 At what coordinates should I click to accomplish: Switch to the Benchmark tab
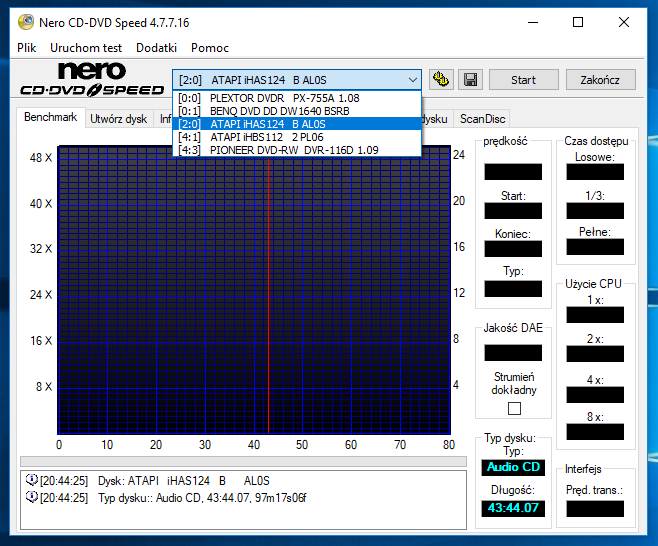coord(50,117)
